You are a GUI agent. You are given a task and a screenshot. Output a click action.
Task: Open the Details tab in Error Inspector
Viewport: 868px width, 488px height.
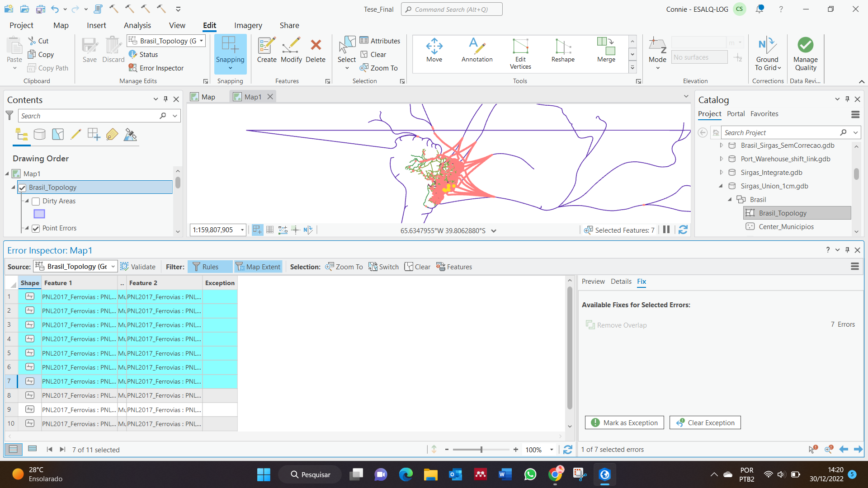(621, 282)
